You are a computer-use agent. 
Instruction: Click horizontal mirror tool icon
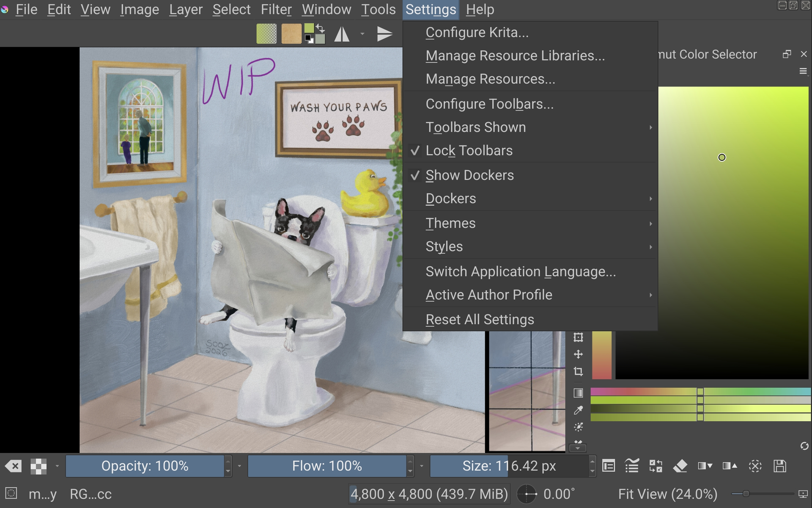pos(342,34)
